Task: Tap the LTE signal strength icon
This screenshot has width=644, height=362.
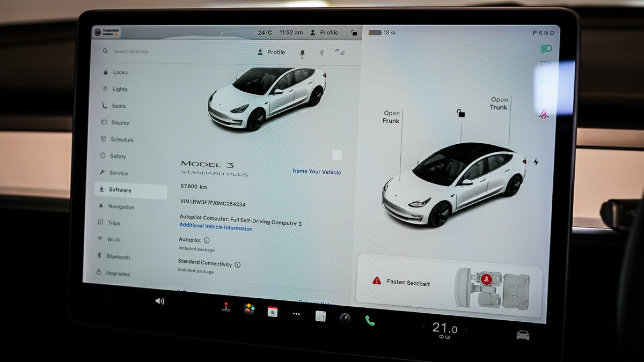Action: [340, 53]
